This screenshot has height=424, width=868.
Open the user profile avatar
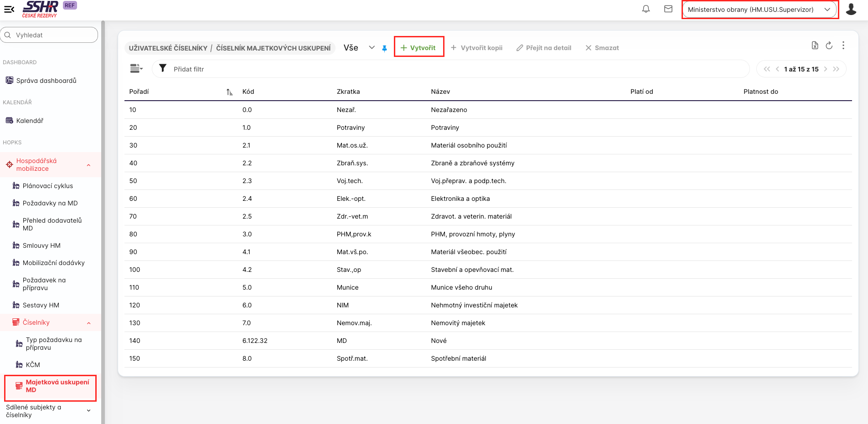pos(851,9)
